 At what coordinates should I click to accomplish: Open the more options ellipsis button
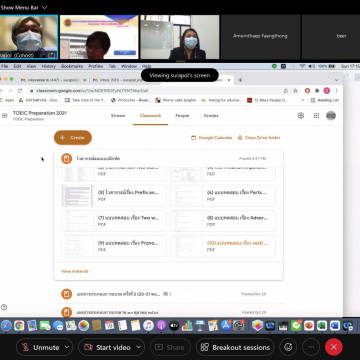(311, 347)
